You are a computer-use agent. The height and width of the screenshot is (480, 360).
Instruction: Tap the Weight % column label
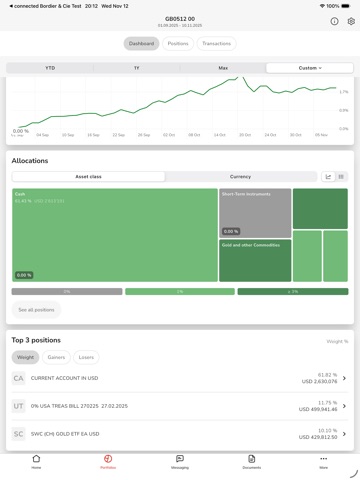tap(337, 341)
